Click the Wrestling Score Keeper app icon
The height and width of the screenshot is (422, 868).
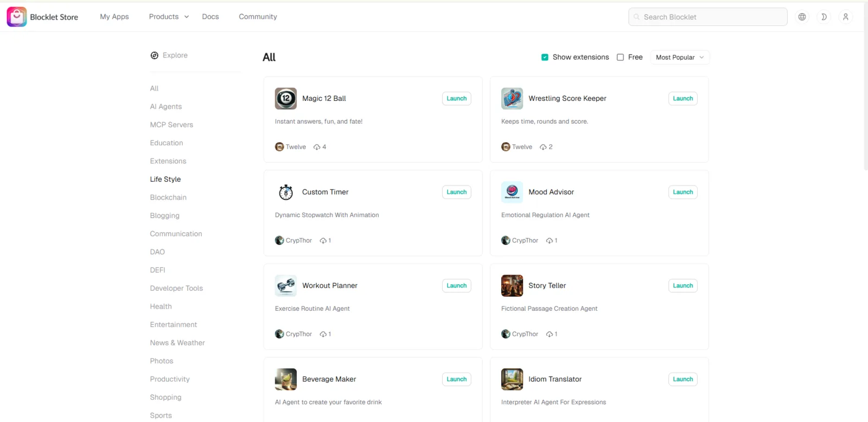[512, 99]
